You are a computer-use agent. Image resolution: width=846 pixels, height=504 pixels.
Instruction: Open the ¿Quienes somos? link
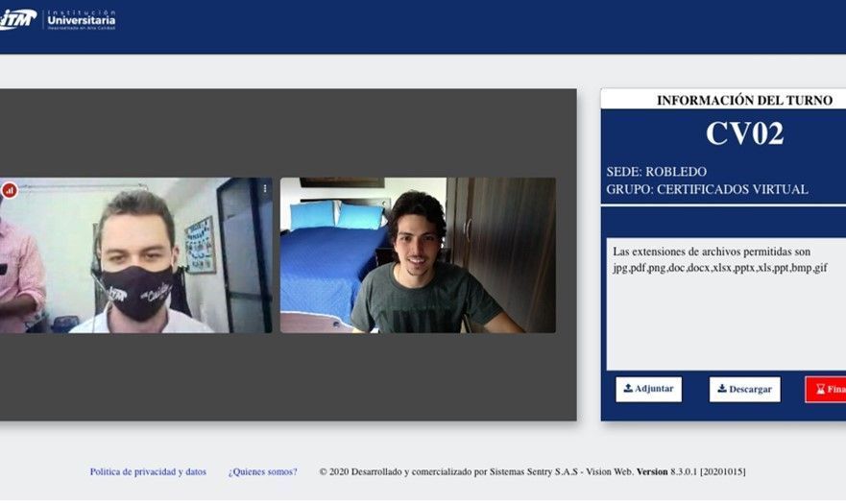(x=262, y=471)
